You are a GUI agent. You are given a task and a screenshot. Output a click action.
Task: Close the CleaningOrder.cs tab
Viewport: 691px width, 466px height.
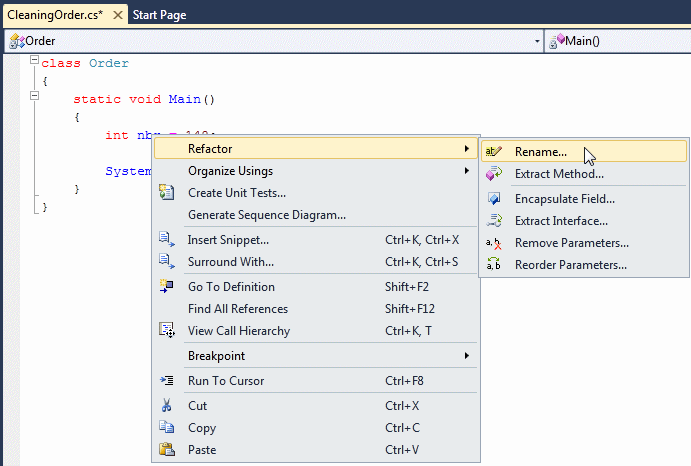[118, 15]
